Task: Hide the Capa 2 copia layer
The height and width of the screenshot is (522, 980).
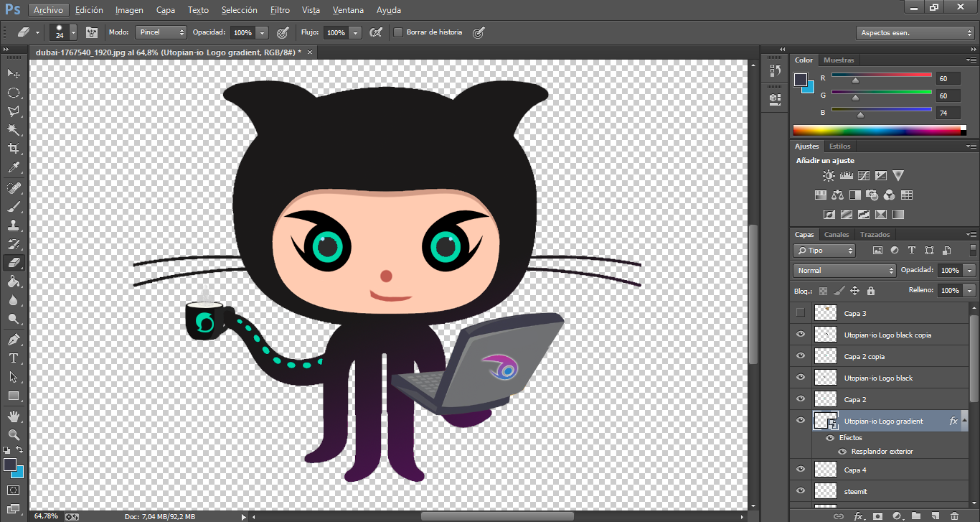Action: tap(801, 356)
